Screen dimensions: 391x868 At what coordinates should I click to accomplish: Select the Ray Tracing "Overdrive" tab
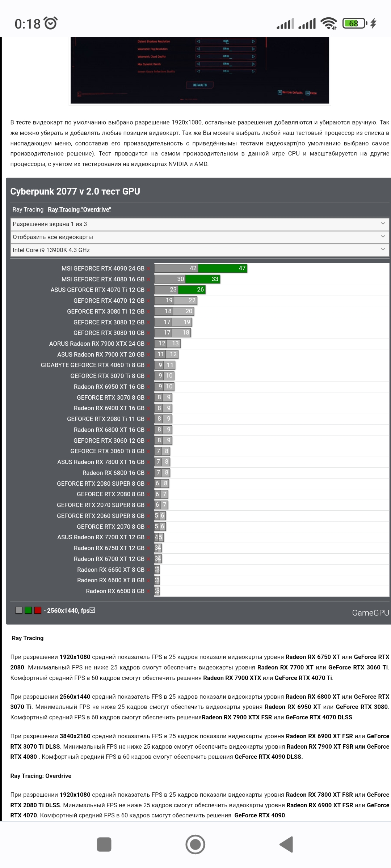pyautogui.click(x=79, y=210)
